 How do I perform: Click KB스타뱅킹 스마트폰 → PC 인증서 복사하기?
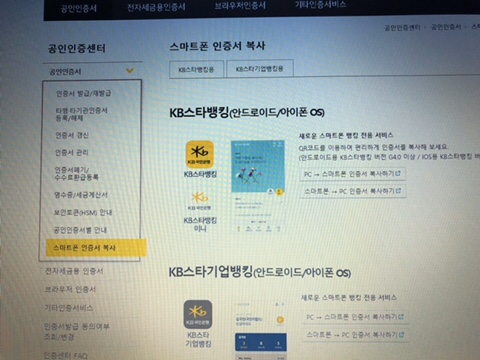pyautogui.click(x=352, y=191)
